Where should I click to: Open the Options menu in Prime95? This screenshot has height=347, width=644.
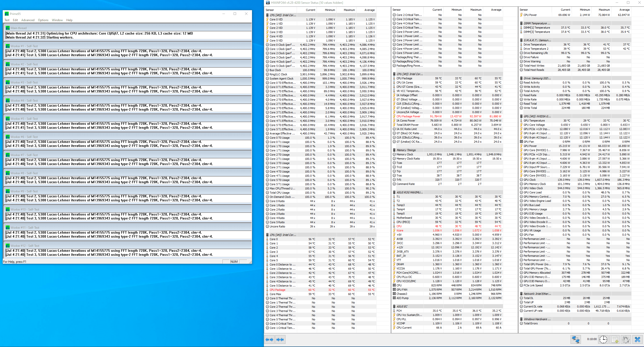(43, 20)
